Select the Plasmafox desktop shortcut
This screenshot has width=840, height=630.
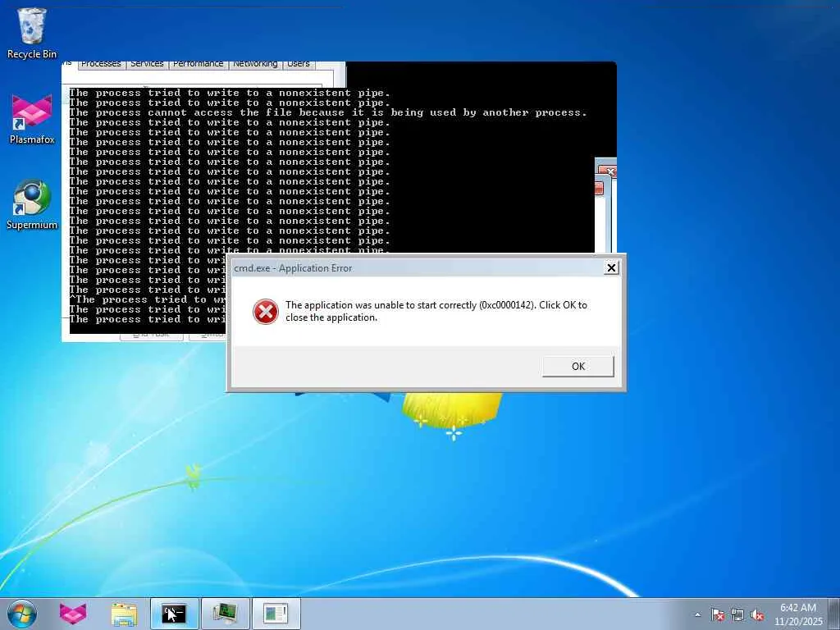32,119
